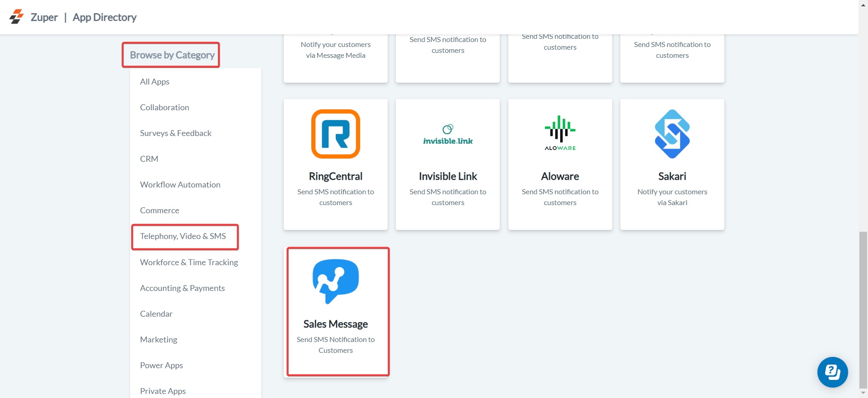Go to Zuper home via brand name
868x398 pixels.
click(44, 17)
